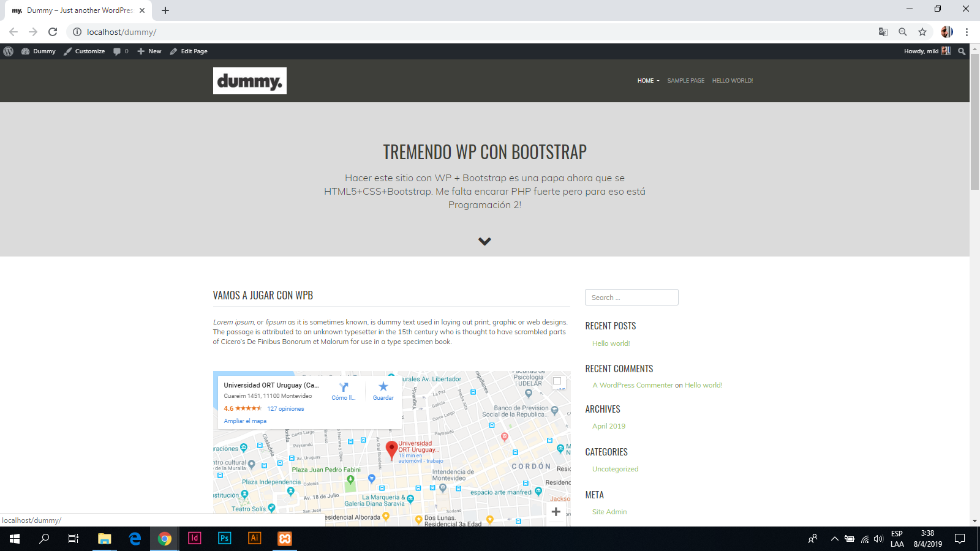
Task: Click Cómo llegar directions icon on map
Action: (x=344, y=391)
